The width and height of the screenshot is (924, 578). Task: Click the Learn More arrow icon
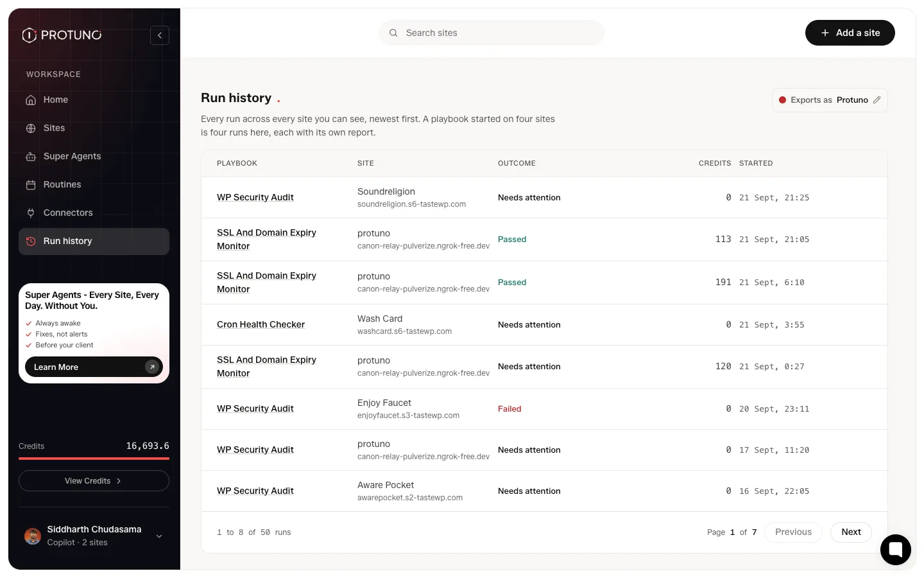pyautogui.click(x=152, y=367)
